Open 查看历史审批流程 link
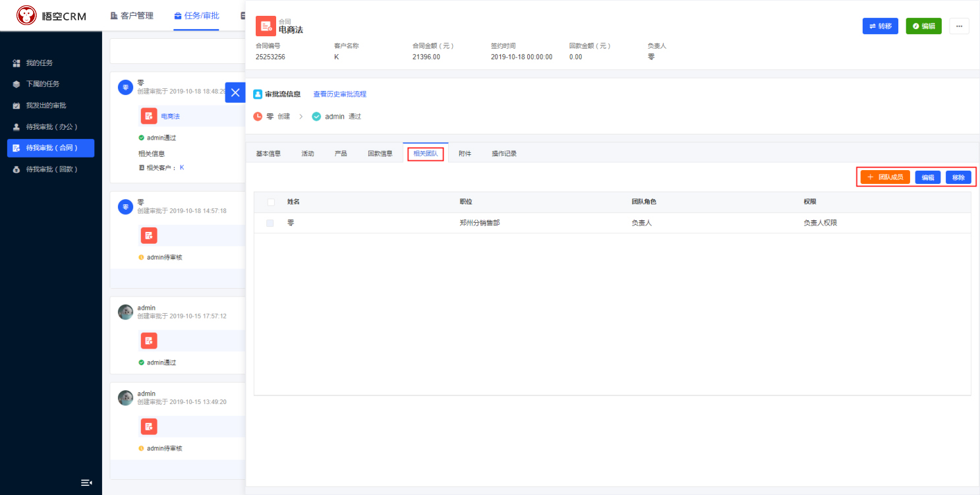 [x=339, y=94]
